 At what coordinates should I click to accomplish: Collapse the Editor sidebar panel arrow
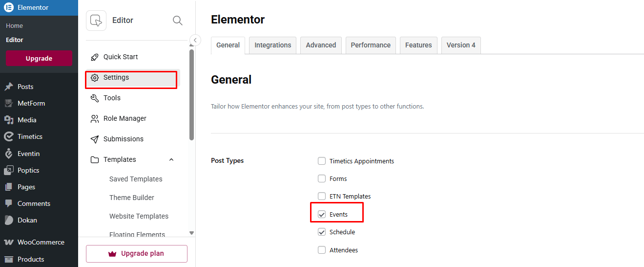point(195,40)
